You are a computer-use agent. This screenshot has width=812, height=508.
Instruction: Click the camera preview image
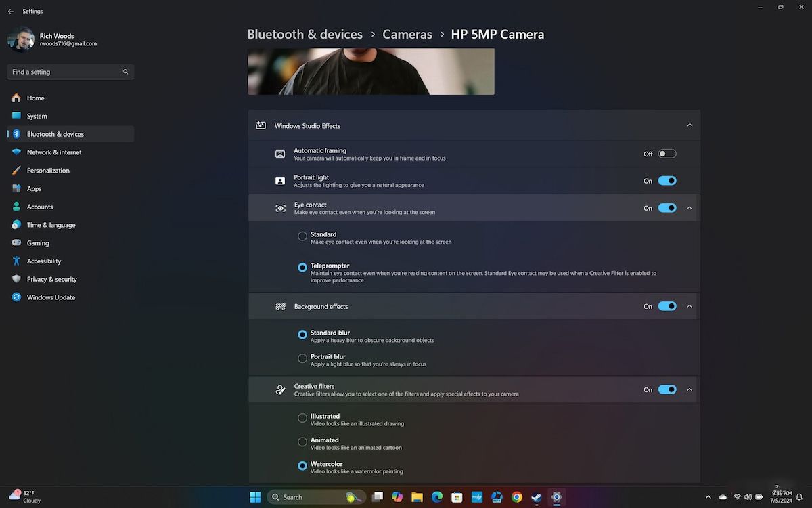click(x=371, y=71)
